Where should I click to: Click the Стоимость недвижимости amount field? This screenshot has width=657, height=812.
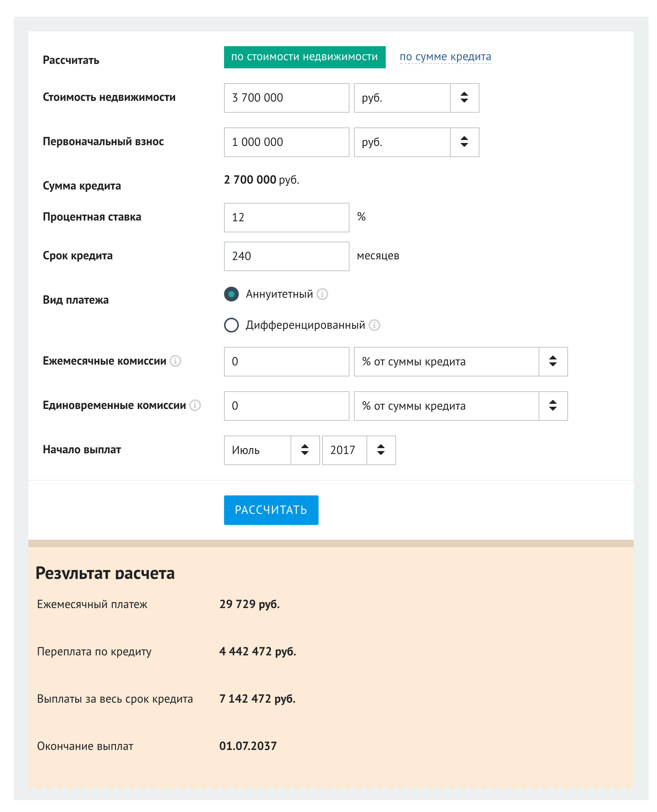click(286, 98)
